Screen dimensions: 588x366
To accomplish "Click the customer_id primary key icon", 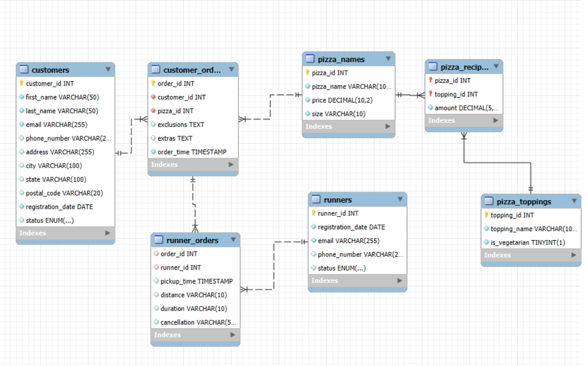I will pos(21,83).
